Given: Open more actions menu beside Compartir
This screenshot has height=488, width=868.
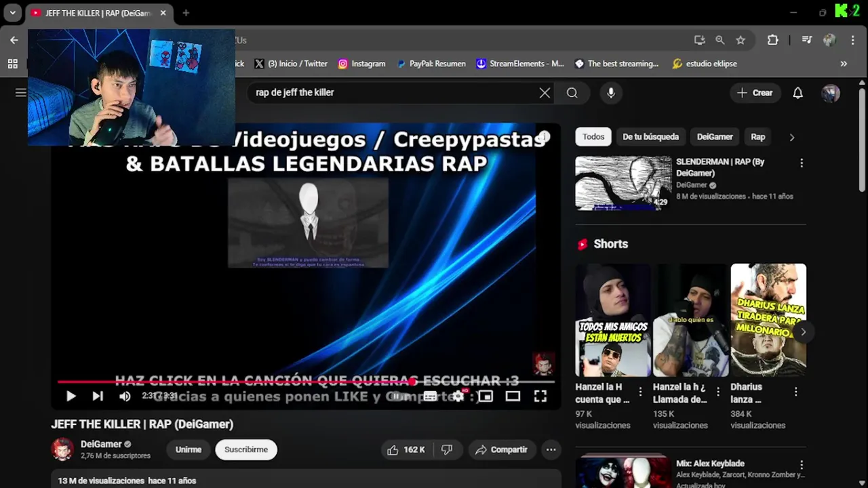Looking at the screenshot, I should pyautogui.click(x=551, y=449).
